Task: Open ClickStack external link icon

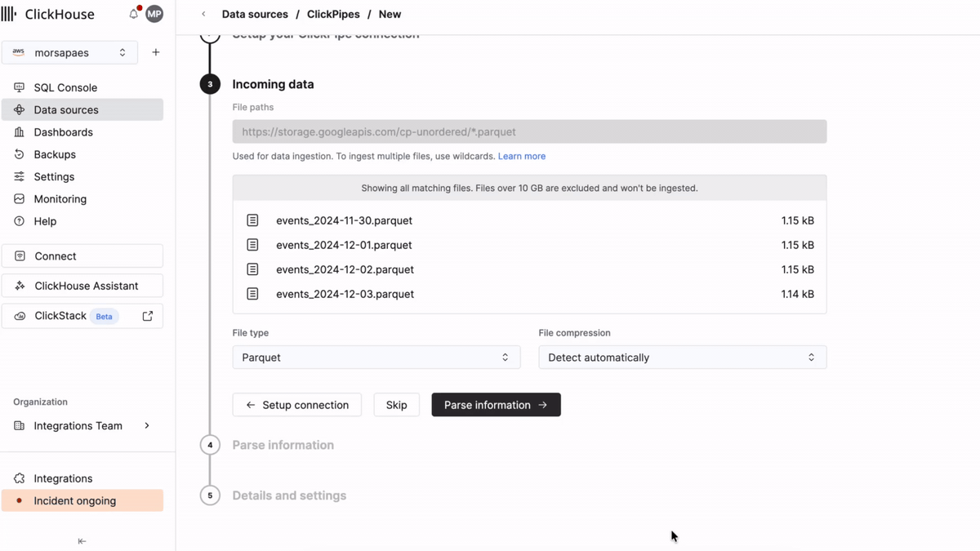Action: [148, 316]
